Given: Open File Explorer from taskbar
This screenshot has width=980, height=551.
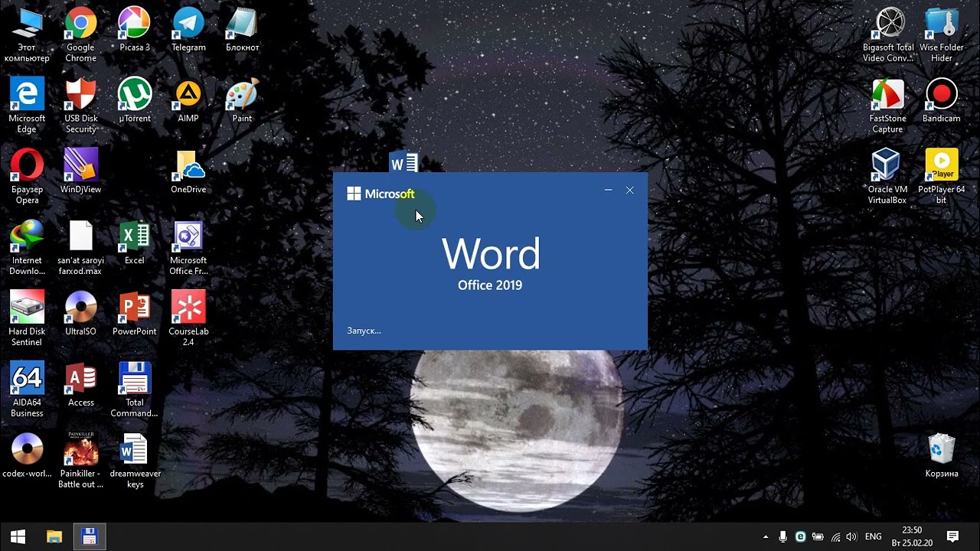Looking at the screenshot, I should click(54, 536).
